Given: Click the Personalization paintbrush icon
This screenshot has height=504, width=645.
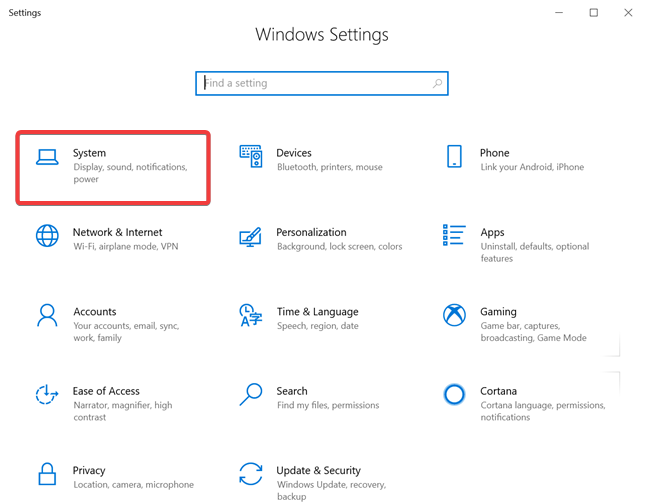Looking at the screenshot, I should (x=251, y=237).
